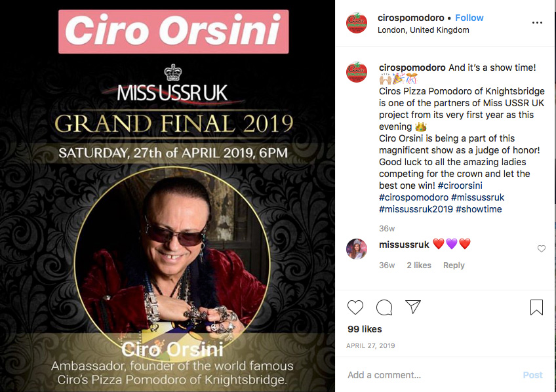Open the three-dot more options menu
Viewport: 556px width, 392px height.
(537, 23)
